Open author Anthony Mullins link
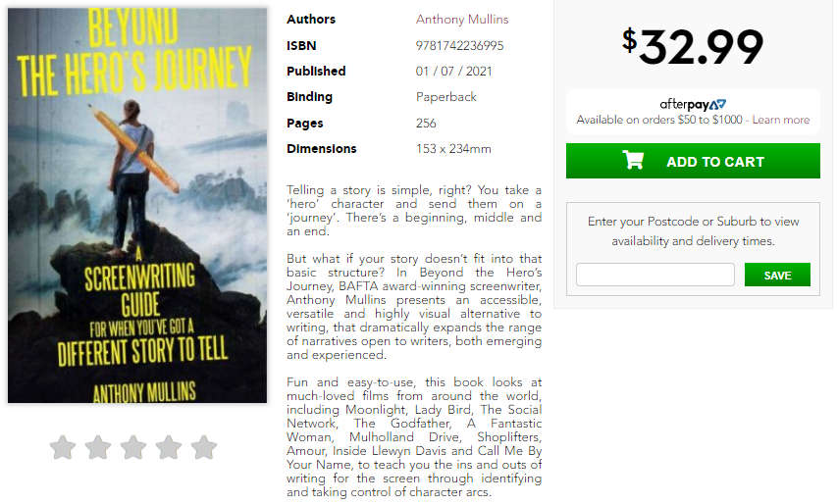Screen dimensions: 837x504 tap(462, 20)
